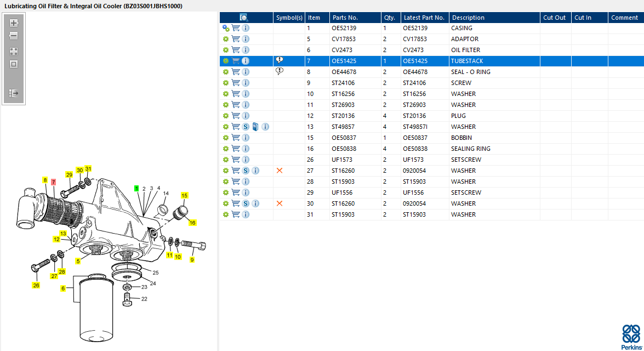The image size is (644, 351).
Task: Click the S supersession icon on item 30 row
Action: pyautogui.click(x=246, y=203)
